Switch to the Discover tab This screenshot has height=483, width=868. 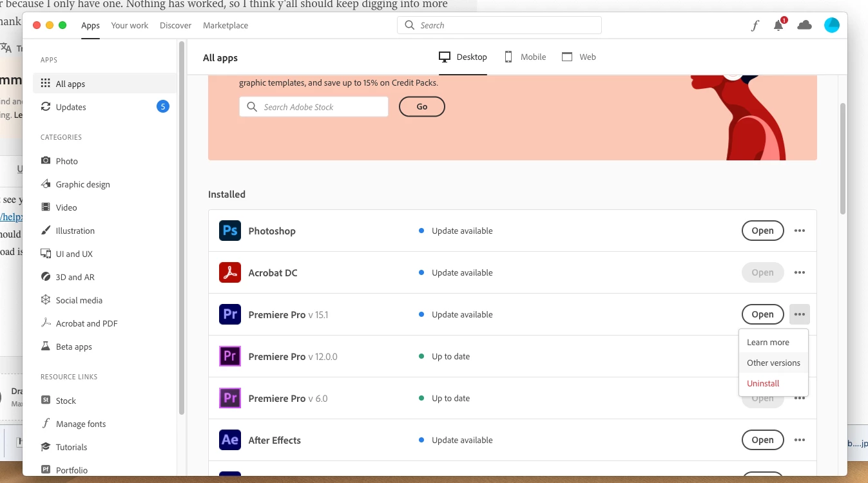(176, 26)
